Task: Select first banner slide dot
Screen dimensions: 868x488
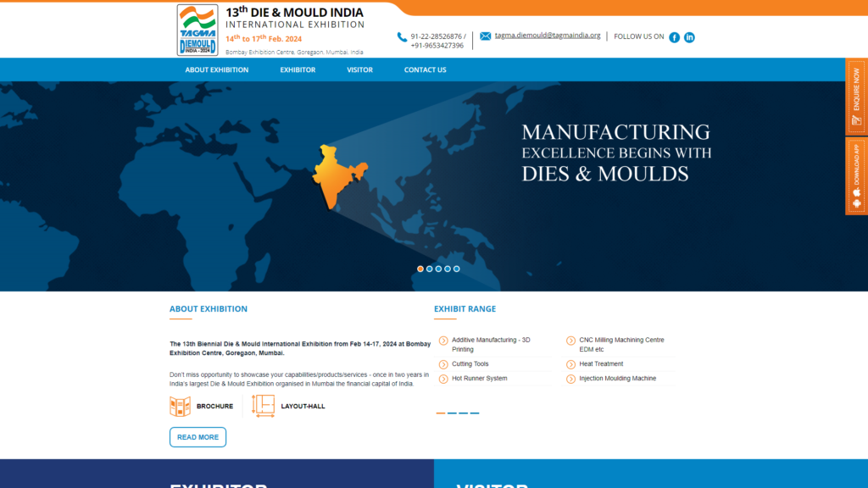Action: 420,269
